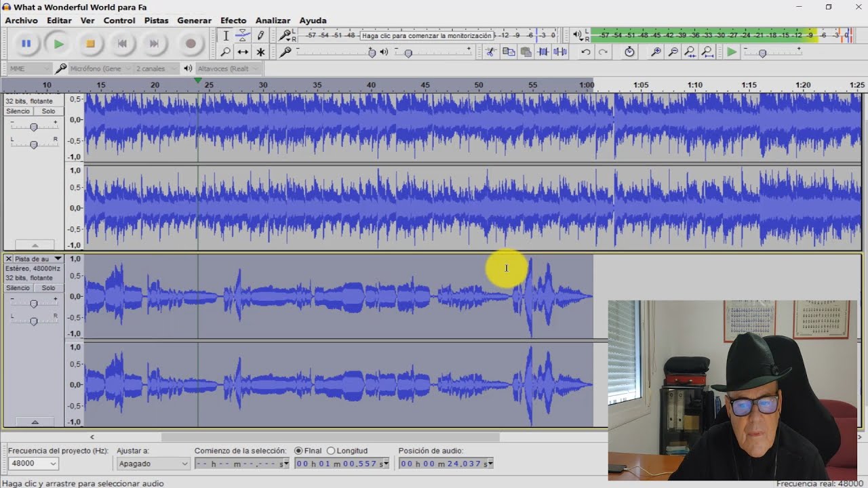Open the Generar menu

tap(194, 20)
